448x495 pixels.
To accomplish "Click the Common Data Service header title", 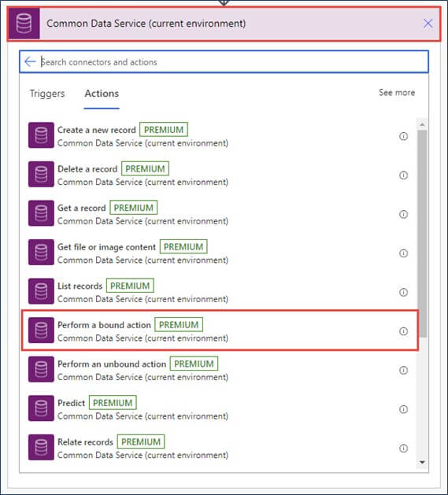I will (146, 24).
